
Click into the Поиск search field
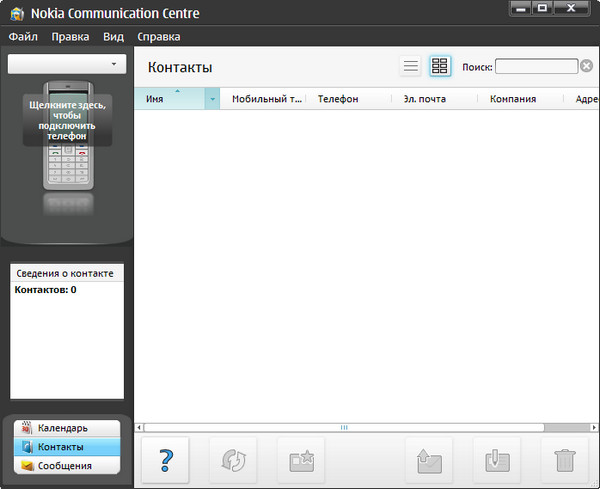[x=536, y=66]
